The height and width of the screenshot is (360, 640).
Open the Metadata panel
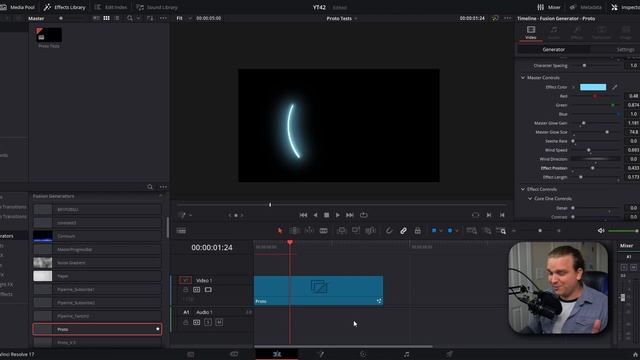[586, 7]
